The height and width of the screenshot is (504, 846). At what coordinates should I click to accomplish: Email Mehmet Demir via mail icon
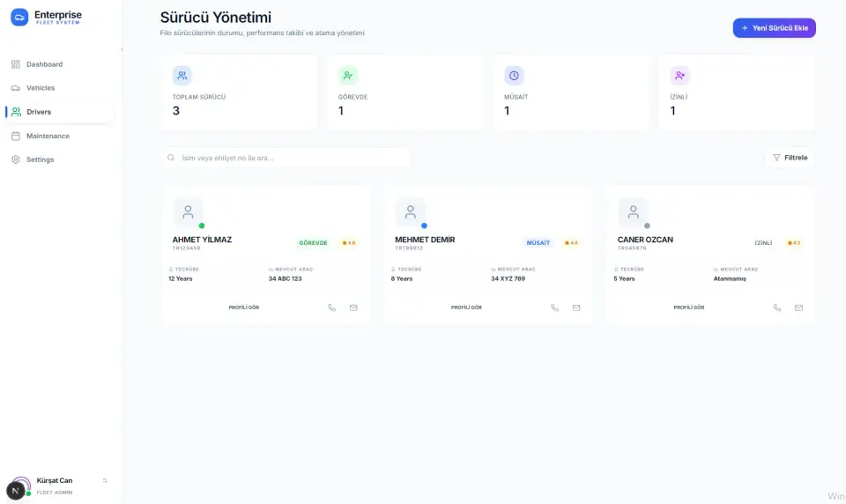point(576,308)
